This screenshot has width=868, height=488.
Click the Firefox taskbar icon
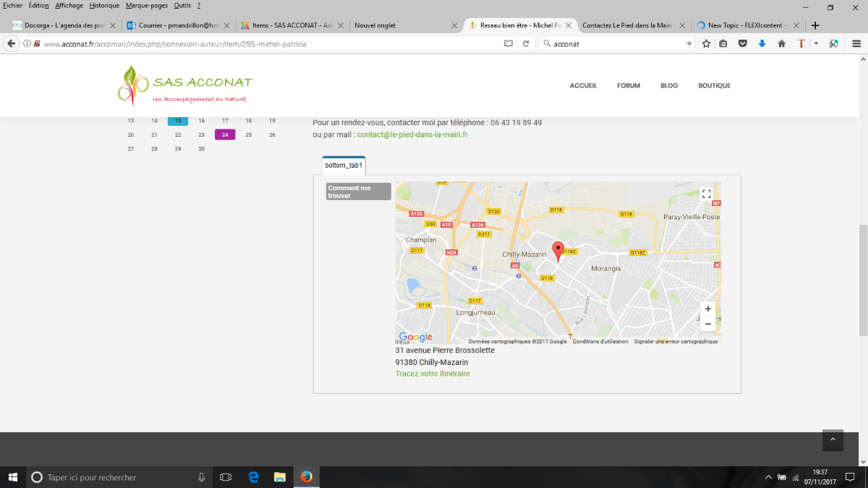point(306,477)
